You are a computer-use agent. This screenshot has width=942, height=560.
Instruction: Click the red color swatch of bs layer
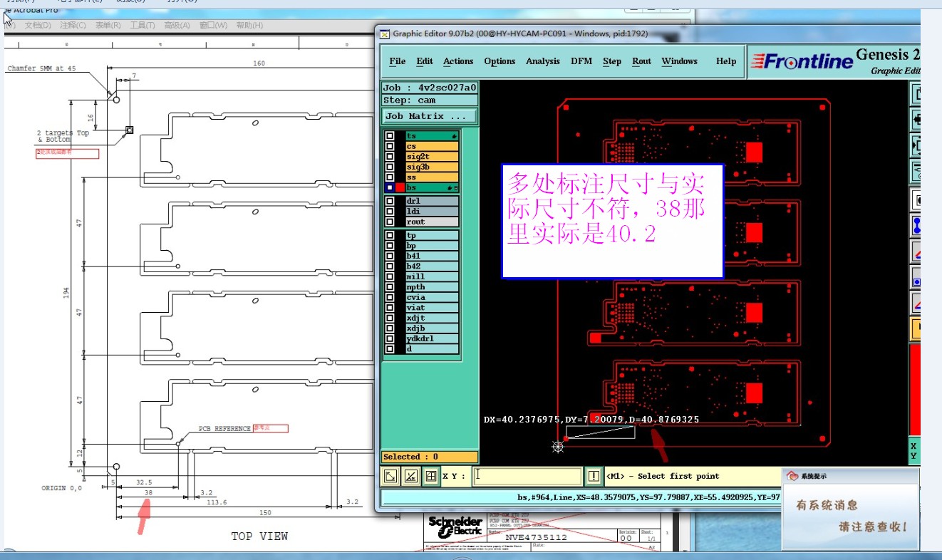pyautogui.click(x=400, y=187)
